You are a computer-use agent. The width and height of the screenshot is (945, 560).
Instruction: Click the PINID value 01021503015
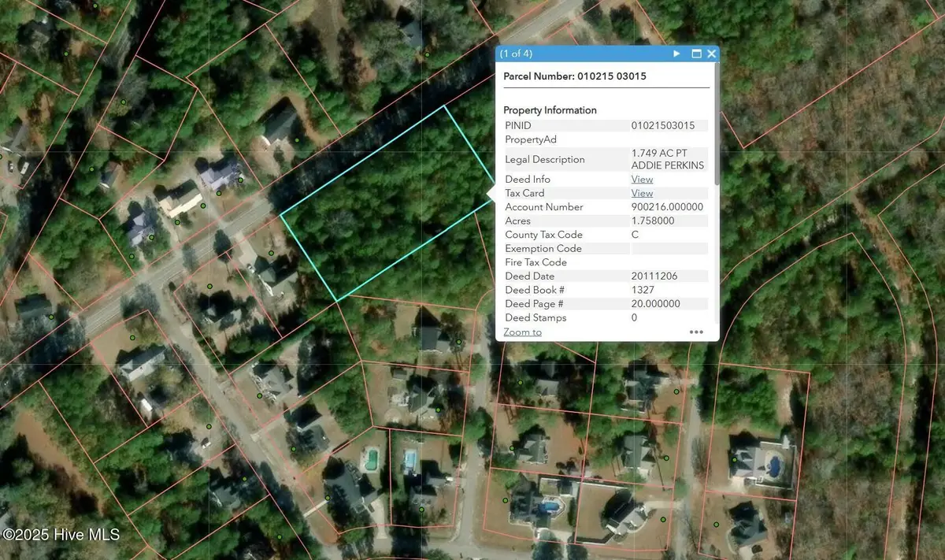tap(663, 125)
